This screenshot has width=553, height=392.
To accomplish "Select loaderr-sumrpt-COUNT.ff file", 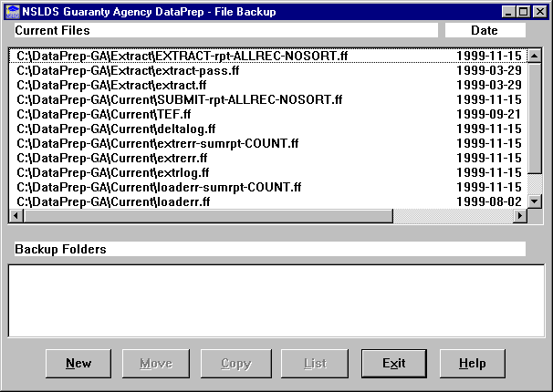I will (160, 187).
